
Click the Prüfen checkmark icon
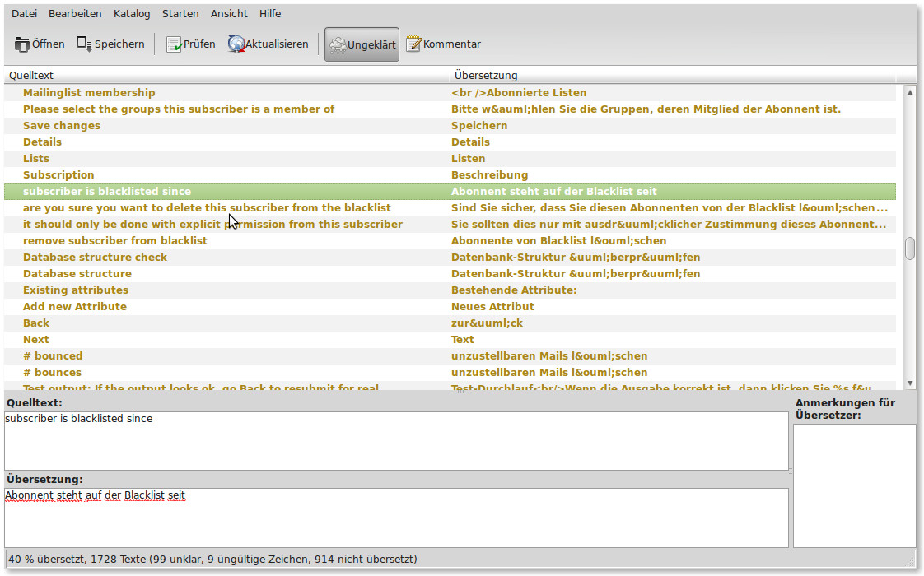[x=174, y=44]
